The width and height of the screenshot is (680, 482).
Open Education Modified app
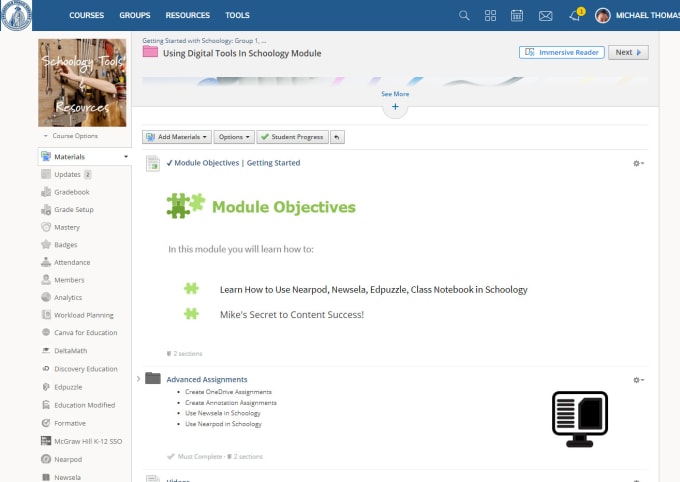[85, 405]
